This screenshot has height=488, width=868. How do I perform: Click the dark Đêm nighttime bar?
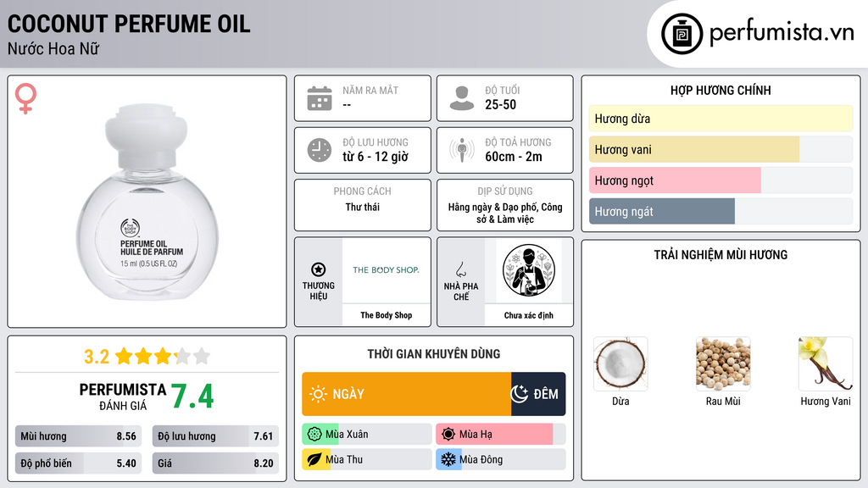coord(538,394)
